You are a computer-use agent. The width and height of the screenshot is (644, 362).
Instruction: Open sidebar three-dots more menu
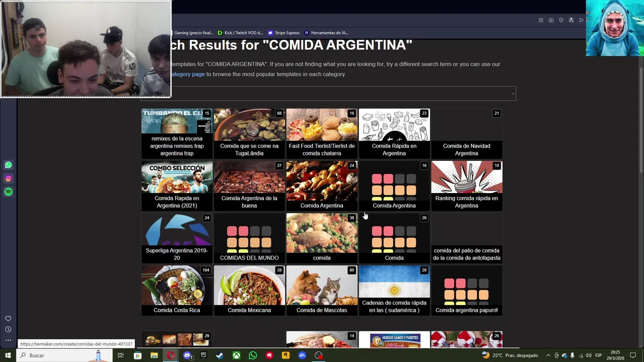point(8,340)
